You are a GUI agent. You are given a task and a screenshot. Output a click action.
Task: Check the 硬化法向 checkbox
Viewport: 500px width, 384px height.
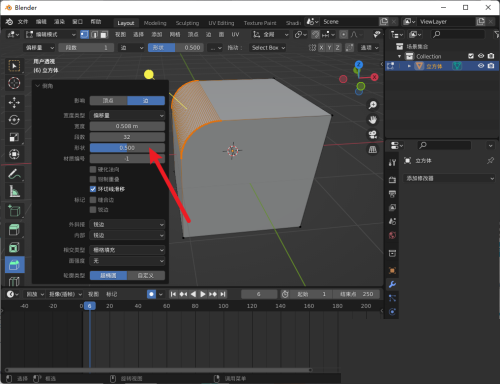[x=93, y=169]
